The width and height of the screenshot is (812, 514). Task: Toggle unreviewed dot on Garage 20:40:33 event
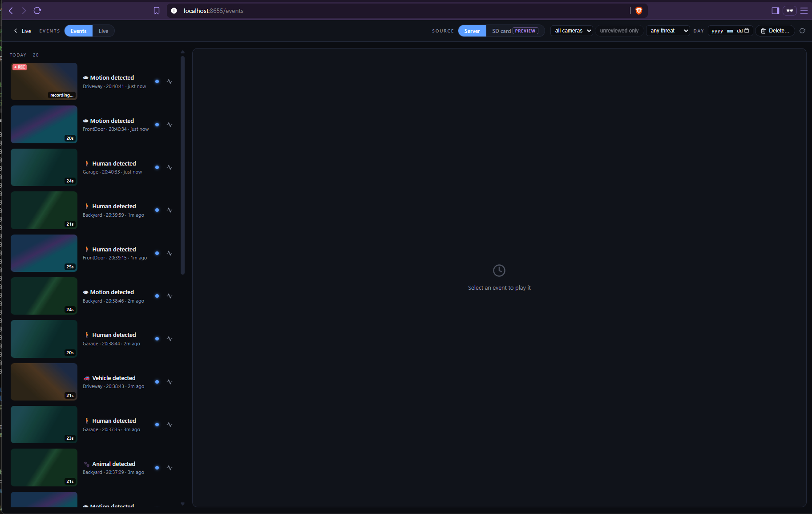pos(157,167)
